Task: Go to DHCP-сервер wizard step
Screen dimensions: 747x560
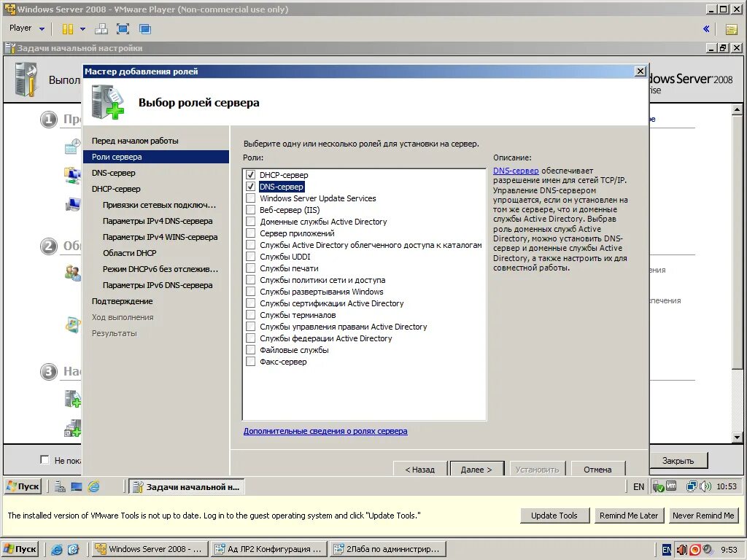Action: tap(116, 189)
